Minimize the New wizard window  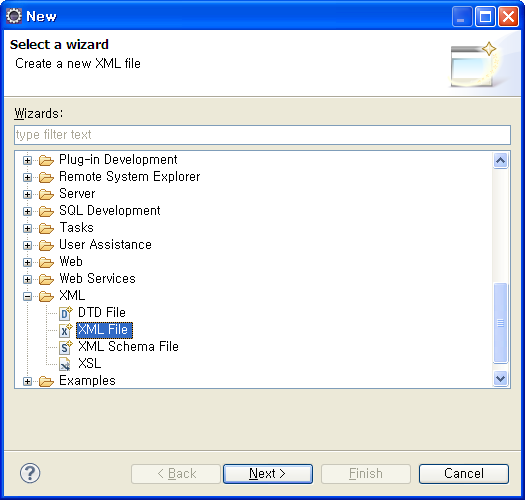[462, 16]
